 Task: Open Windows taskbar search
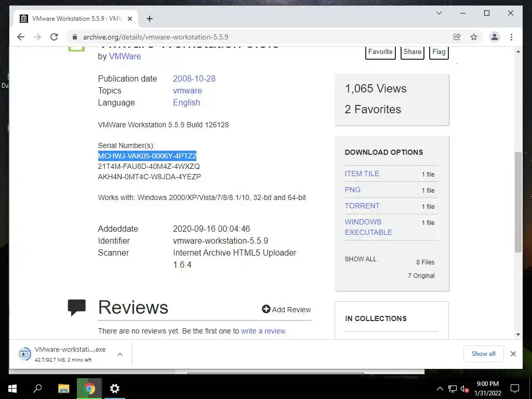[37, 389]
